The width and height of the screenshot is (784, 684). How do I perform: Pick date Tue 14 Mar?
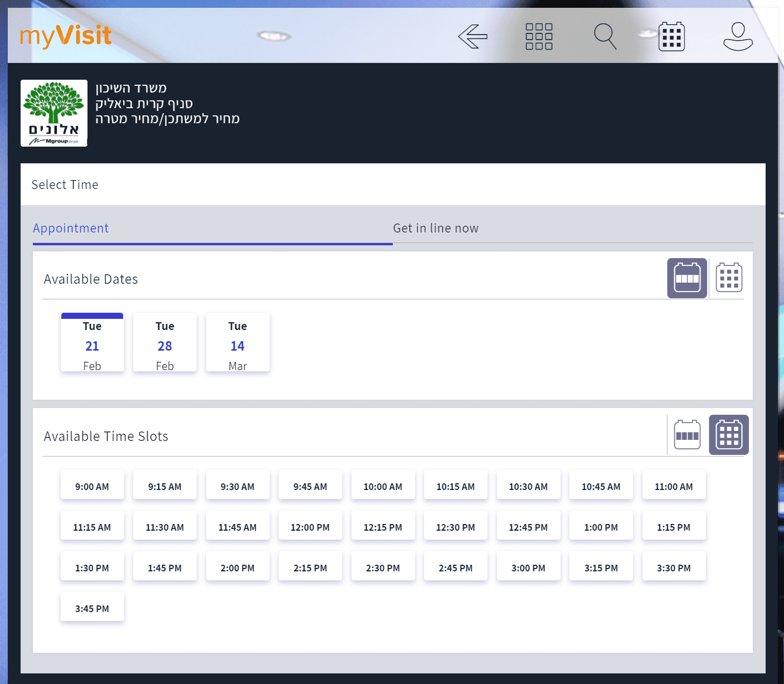(238, 343)
